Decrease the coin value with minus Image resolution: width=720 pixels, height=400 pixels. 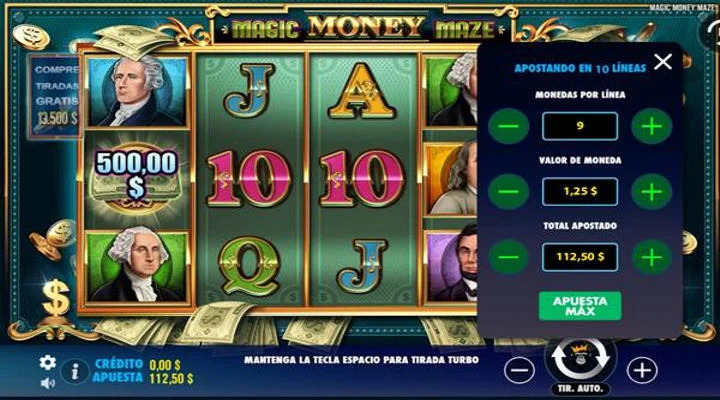(508, 192)
